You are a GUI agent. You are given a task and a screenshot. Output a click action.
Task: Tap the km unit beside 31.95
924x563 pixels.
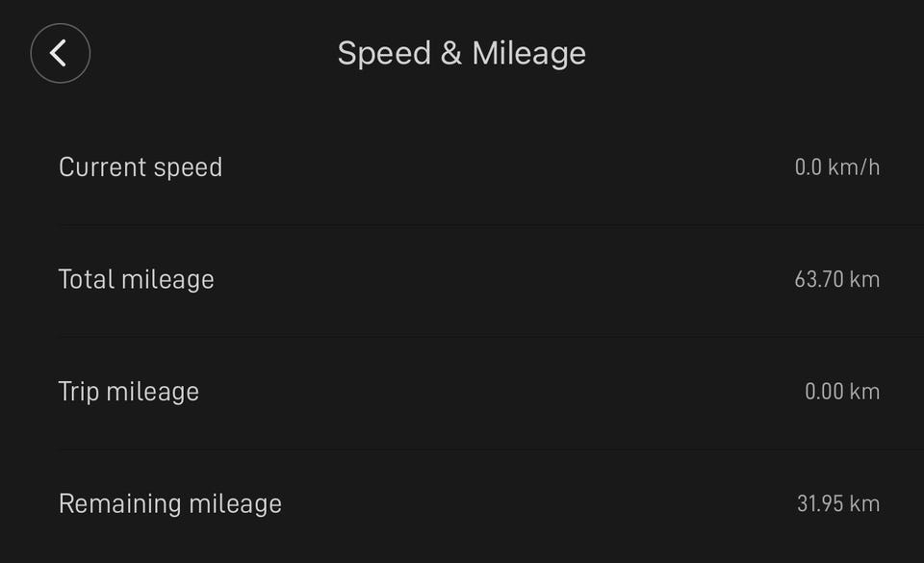[x=864, y=504]
